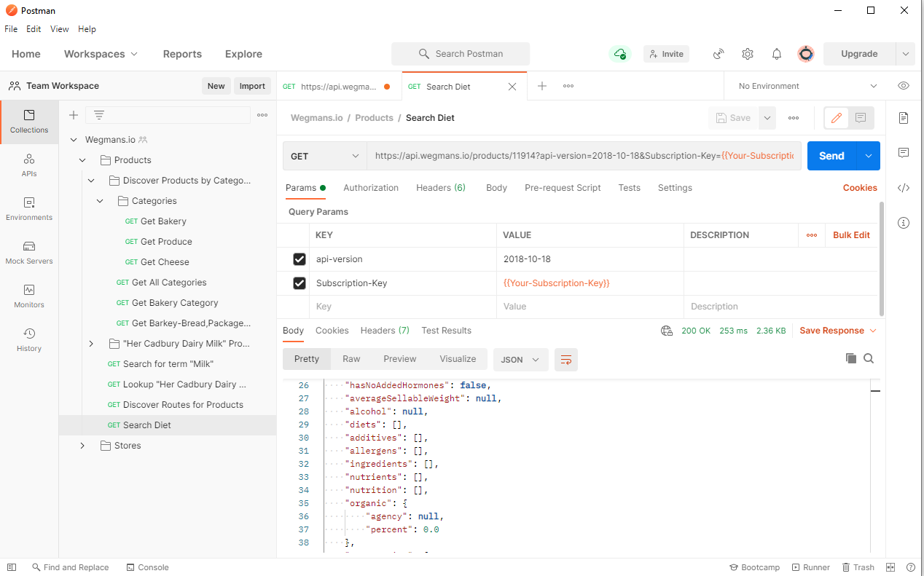Switch to edit mode pencil icon
Image resolution: width=924 pixels, height=576 pixels.
837,118
